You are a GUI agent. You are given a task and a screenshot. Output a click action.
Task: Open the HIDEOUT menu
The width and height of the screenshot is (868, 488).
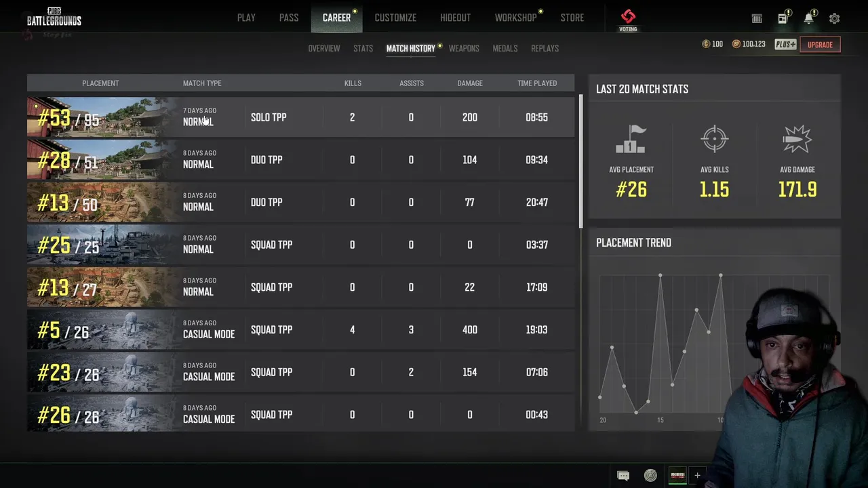(x=456, y=18)
